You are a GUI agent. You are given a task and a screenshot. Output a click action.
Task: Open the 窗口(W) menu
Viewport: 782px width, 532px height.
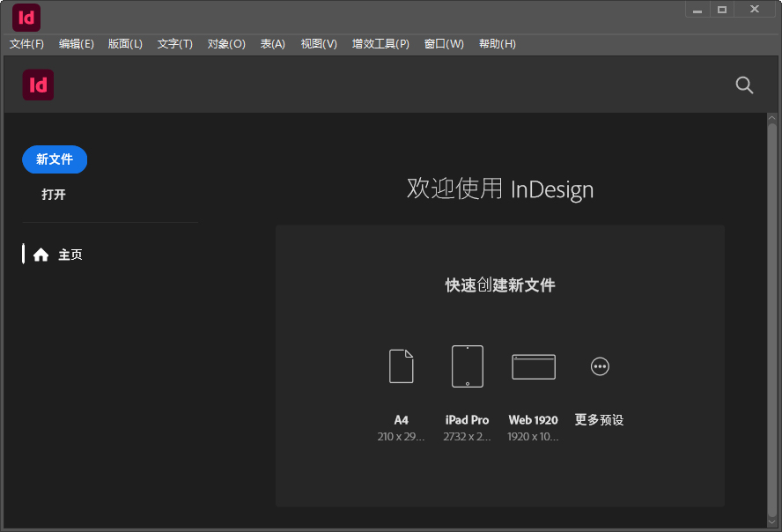(444, 43)
